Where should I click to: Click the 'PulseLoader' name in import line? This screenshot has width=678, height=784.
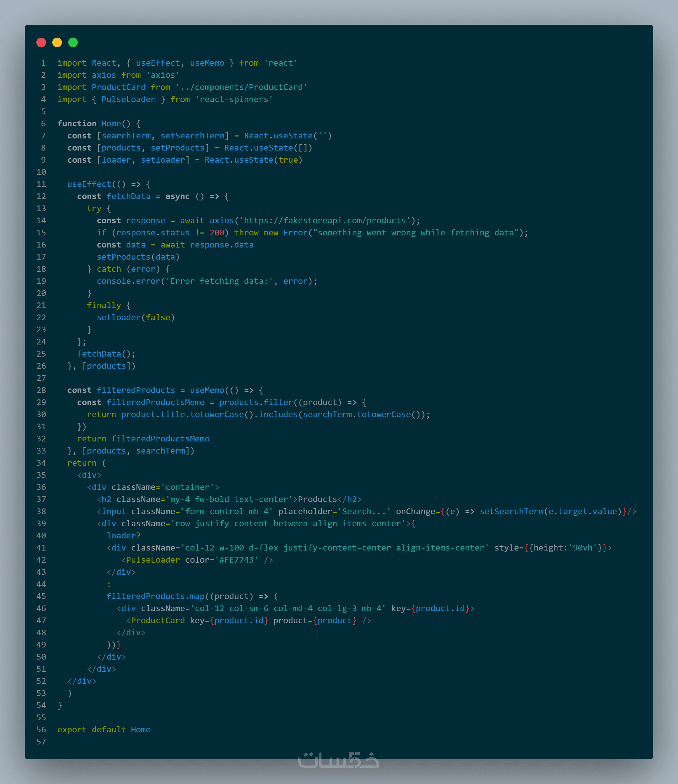pyautogui.click(x=128, y=100)
